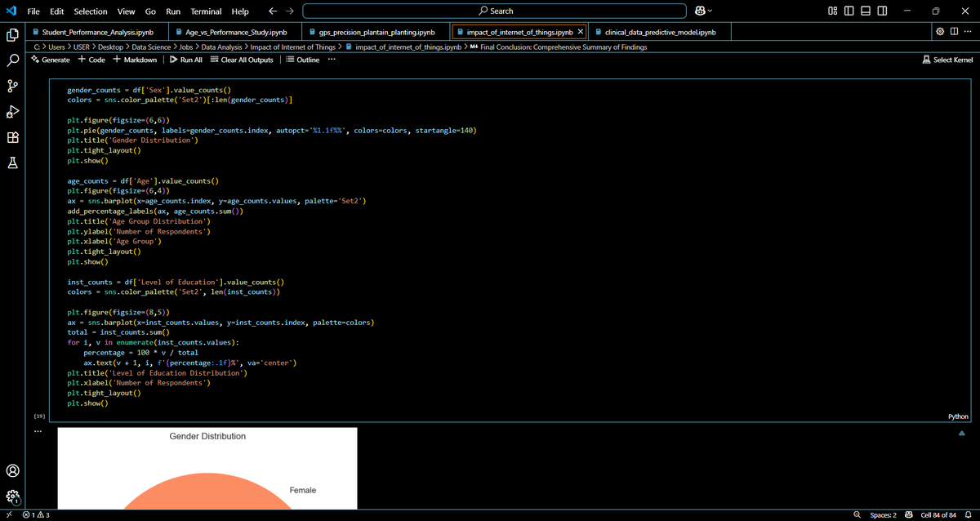
Task: Open the Explorer view in activity bar
Action: [x=12, y=35]
